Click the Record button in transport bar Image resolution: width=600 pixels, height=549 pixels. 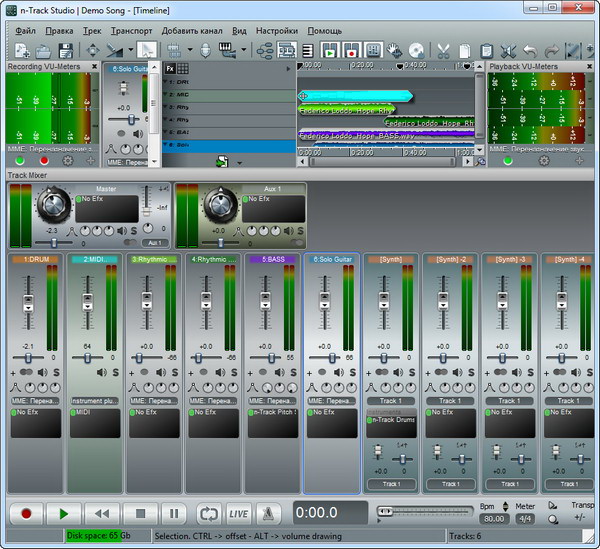pyautogui.click(x=26, y=513)
